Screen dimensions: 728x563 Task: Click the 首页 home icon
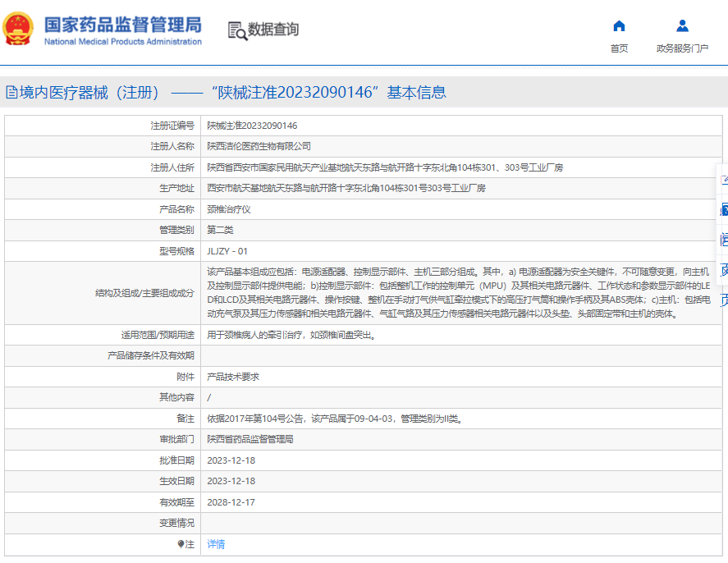pos(619,26)
